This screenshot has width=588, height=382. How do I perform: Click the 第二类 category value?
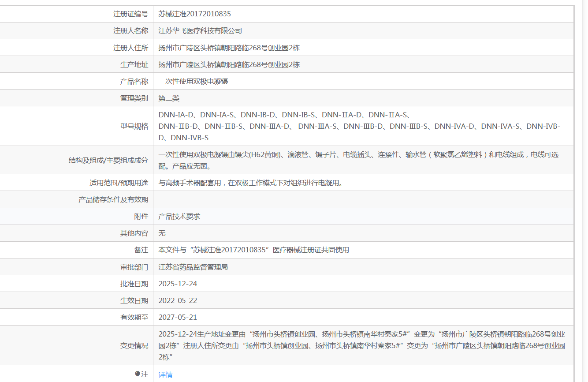(169, 98)
